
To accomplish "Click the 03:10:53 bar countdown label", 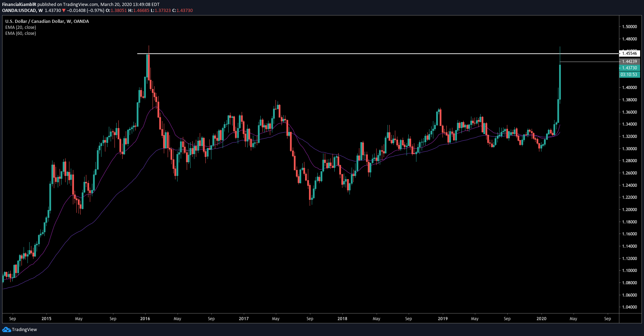I will (x=630, y=75).
